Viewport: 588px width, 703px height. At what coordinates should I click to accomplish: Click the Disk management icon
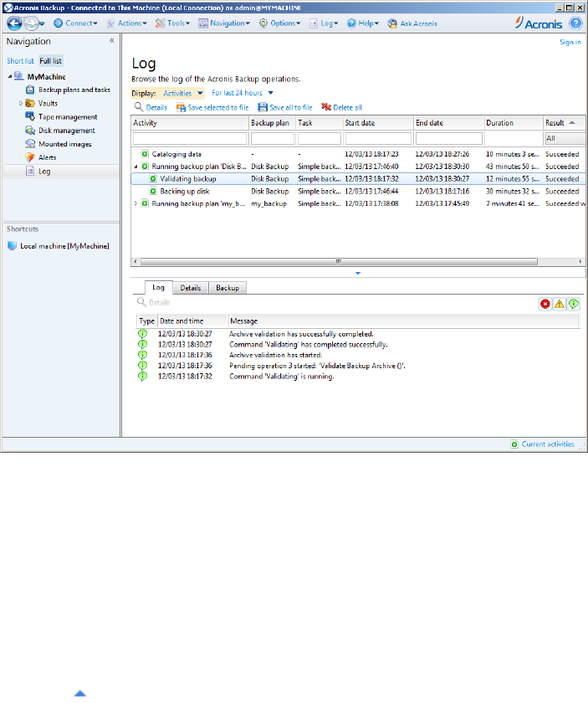point(30,131)
